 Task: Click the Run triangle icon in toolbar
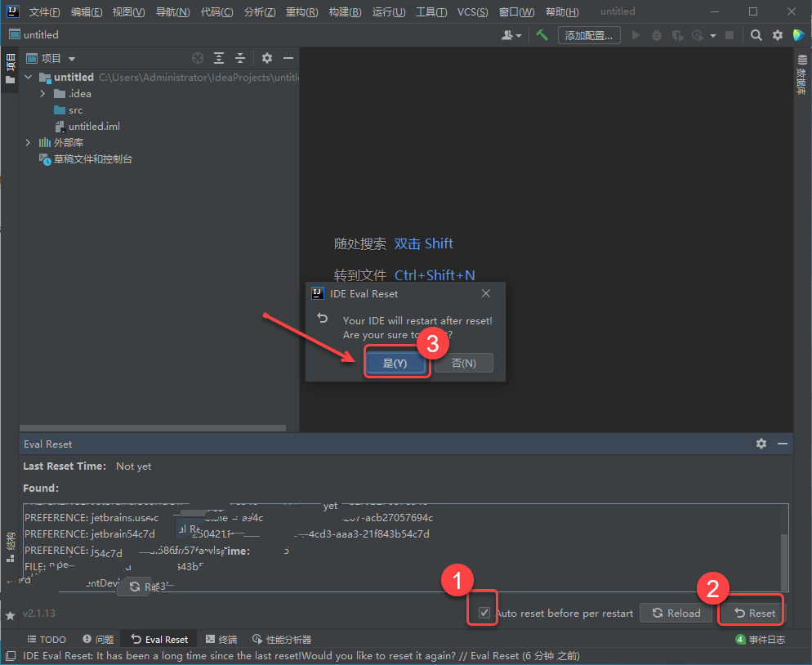(636, 35)
